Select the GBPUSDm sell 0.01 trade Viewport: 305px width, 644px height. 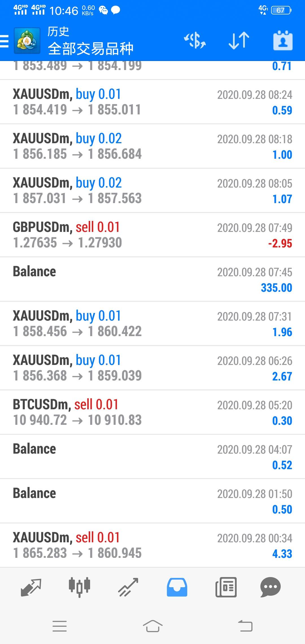pyautogui.click(x=152, y=235)
